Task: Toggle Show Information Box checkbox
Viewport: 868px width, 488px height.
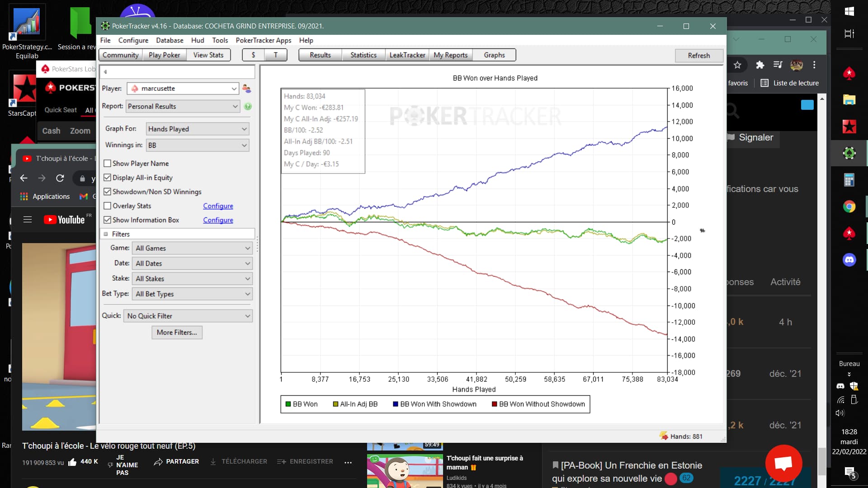Action: (107, 220)
